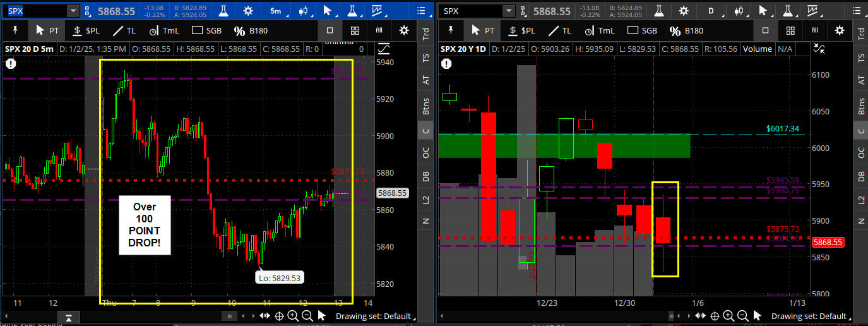
Task: Click the All button on right chart toolbar
Action: [x=815, y=30]
